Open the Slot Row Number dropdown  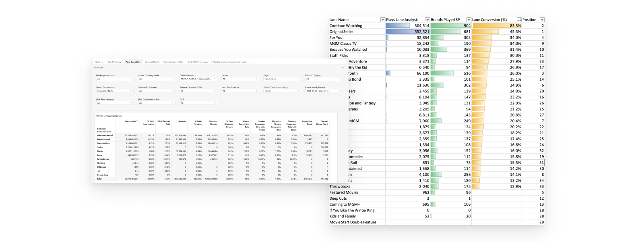coord(114,103)
